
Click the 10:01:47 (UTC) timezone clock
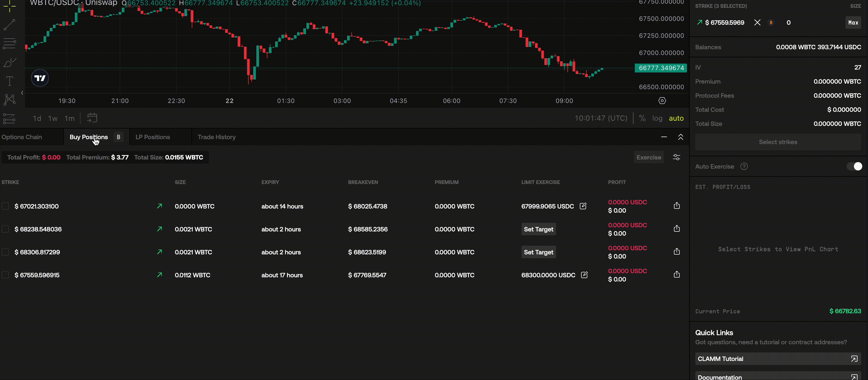click(601, 118)
